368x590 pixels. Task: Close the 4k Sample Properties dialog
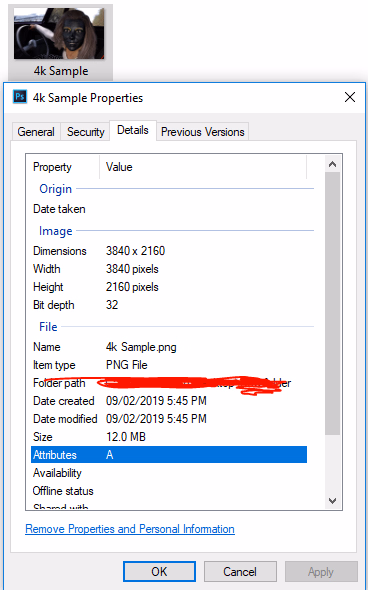(x=350, y=97)
